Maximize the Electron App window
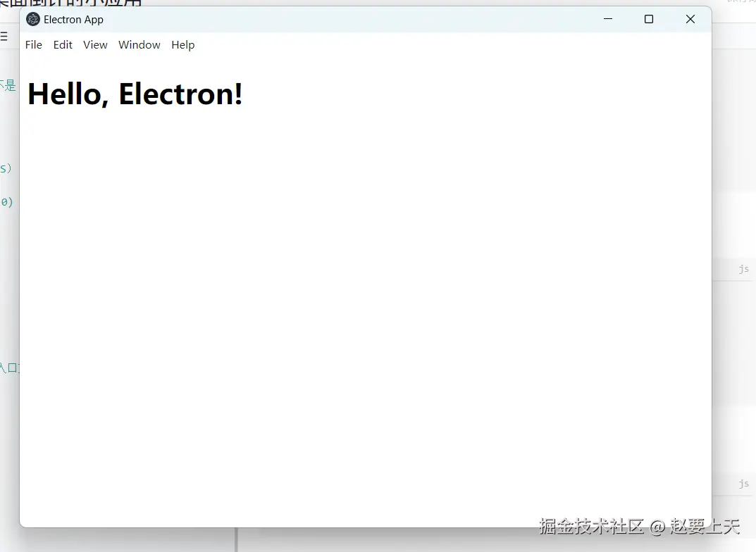Viewport: 756px width, 552px height. pyautogui.click(x=649, y=19)
